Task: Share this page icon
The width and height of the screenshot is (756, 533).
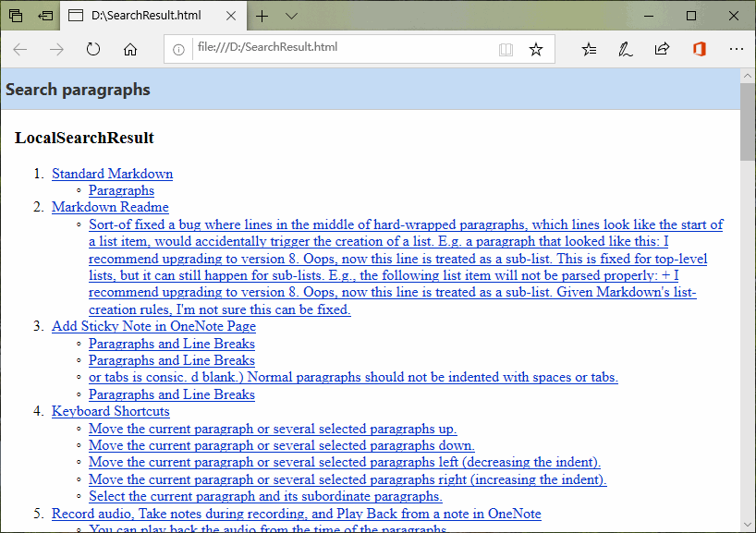Action: point(662,49)
